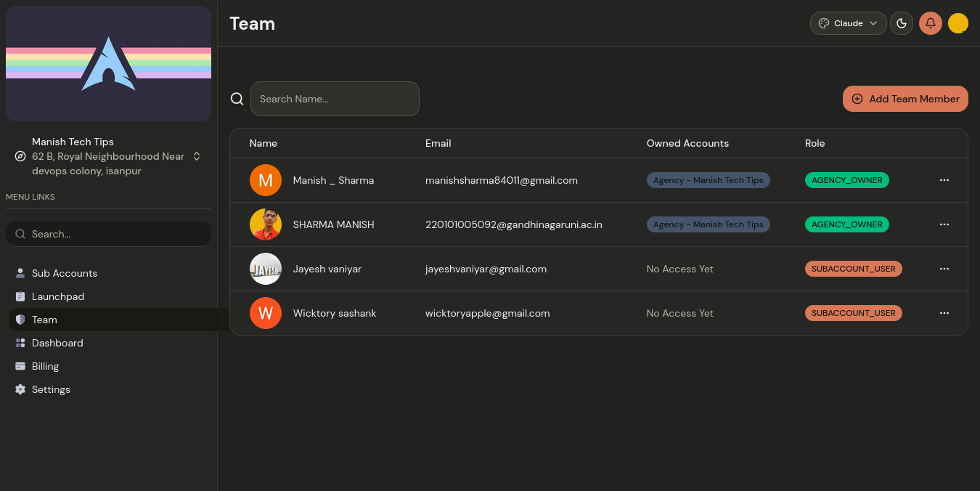The width and height of the screenshot is (980, 491).
Task: Open the Claude theme dropdown
Action: click(849, 23)
